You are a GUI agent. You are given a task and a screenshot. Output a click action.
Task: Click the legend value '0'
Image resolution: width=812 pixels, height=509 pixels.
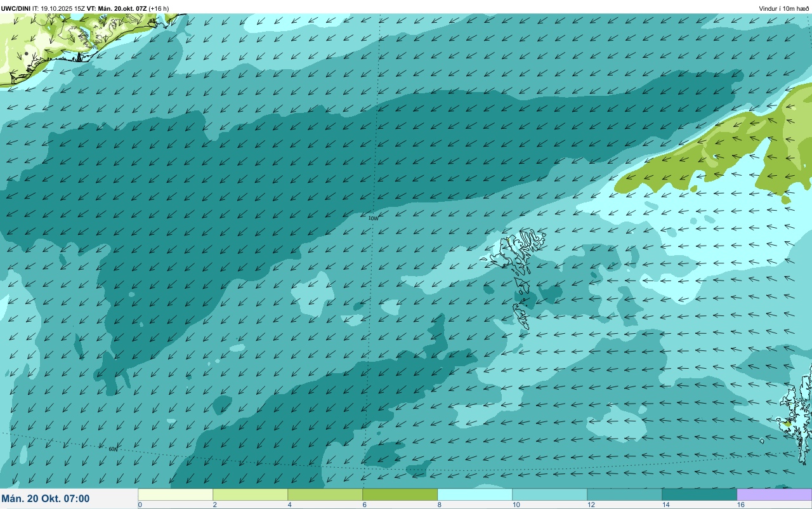(140, 505)
